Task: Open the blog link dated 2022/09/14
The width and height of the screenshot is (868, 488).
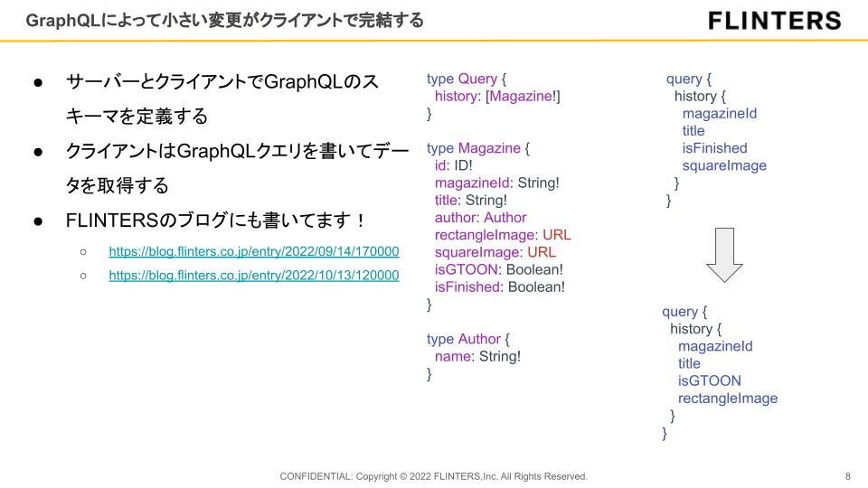Action: pyautogui.click(x=253, y=251)
